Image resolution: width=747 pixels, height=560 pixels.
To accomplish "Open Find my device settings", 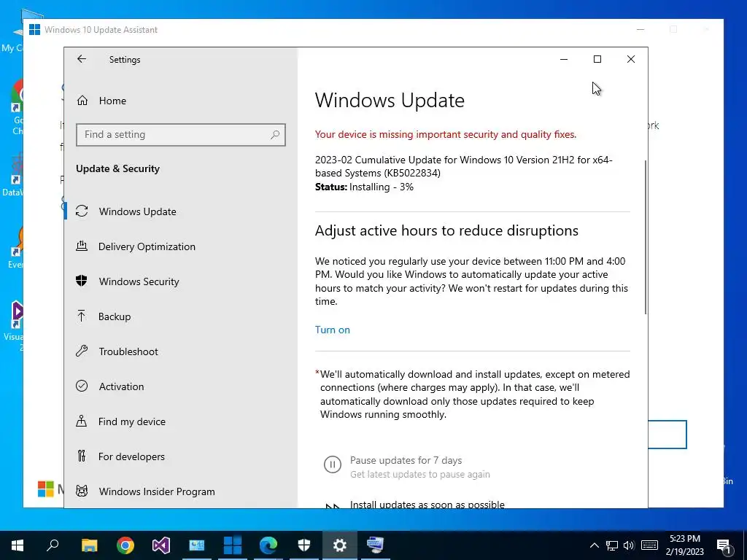I will (181, 421).
